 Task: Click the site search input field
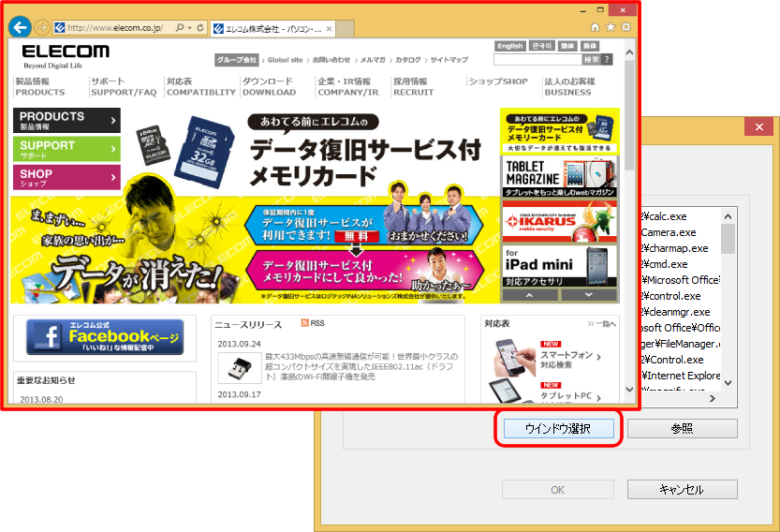(537, 60)
